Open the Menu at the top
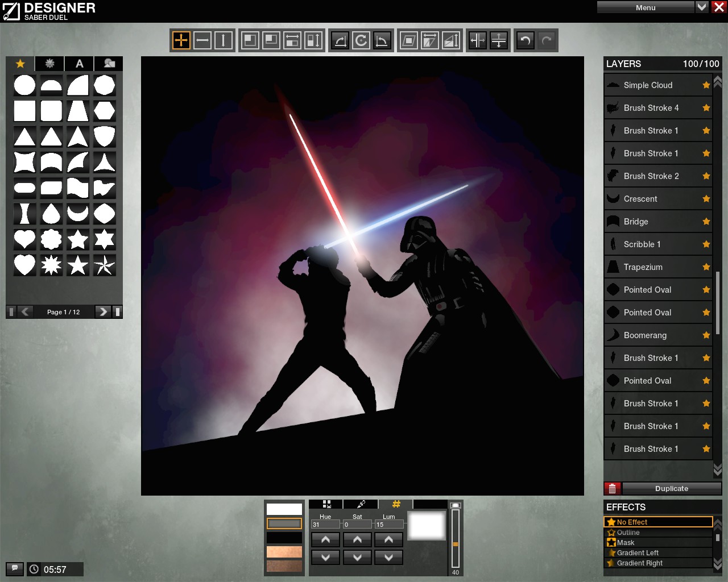Screen dimensions: 728x582 tap(645, 7)
